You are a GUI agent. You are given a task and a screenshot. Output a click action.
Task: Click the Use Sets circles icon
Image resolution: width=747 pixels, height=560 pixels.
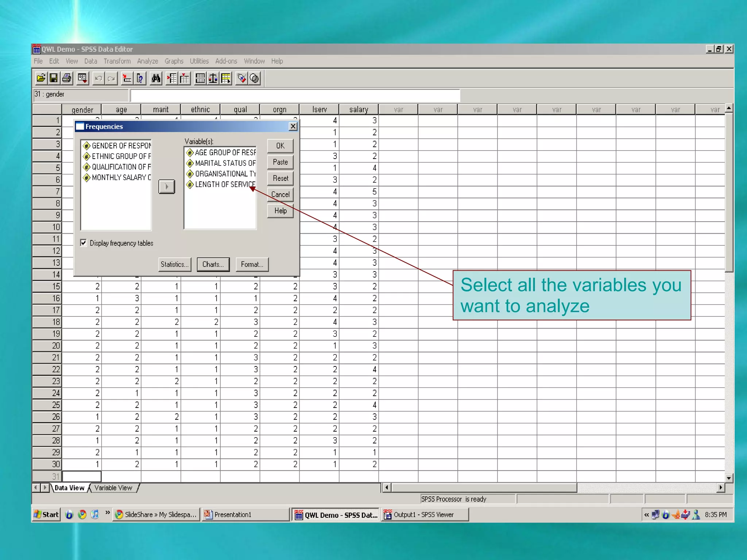click(255, 78)
